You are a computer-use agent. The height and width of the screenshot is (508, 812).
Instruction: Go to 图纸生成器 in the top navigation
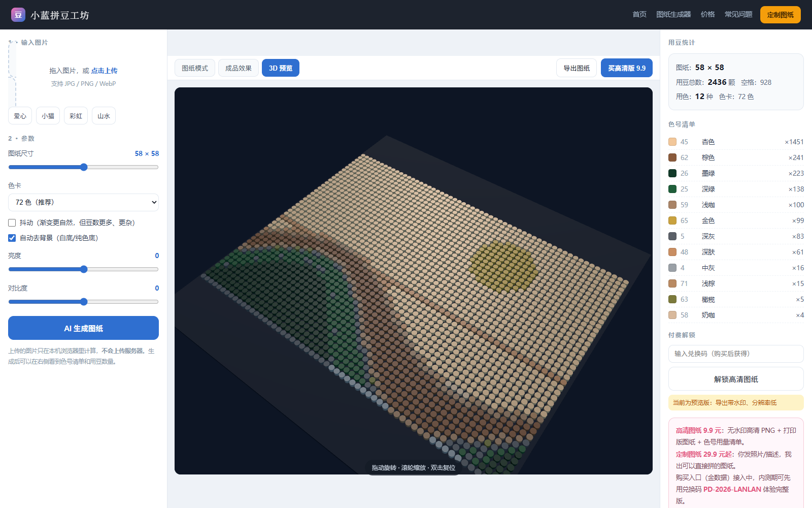(673, 14)
